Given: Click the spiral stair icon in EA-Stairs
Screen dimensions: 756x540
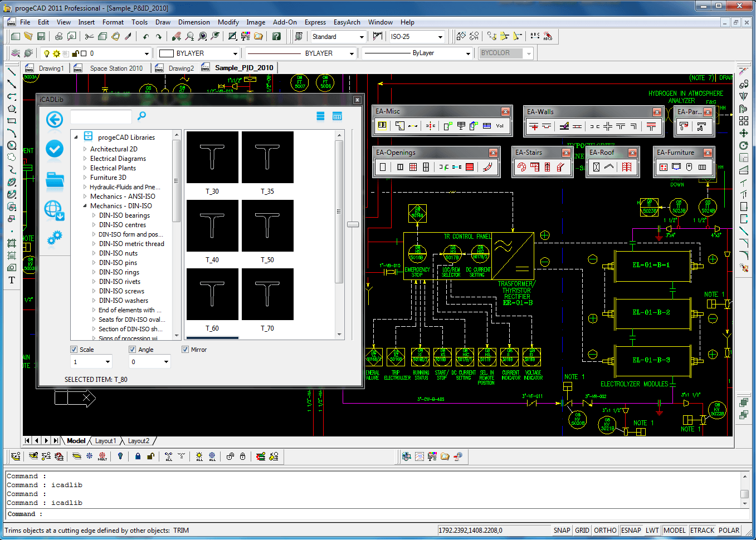Looking at the screenshot, I should 522,167.
